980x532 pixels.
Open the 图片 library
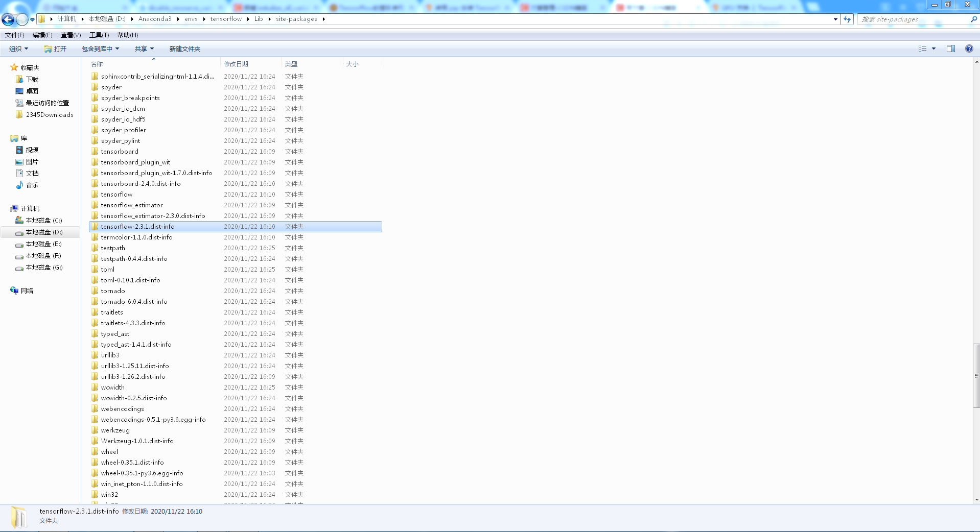tap(27, 161)
